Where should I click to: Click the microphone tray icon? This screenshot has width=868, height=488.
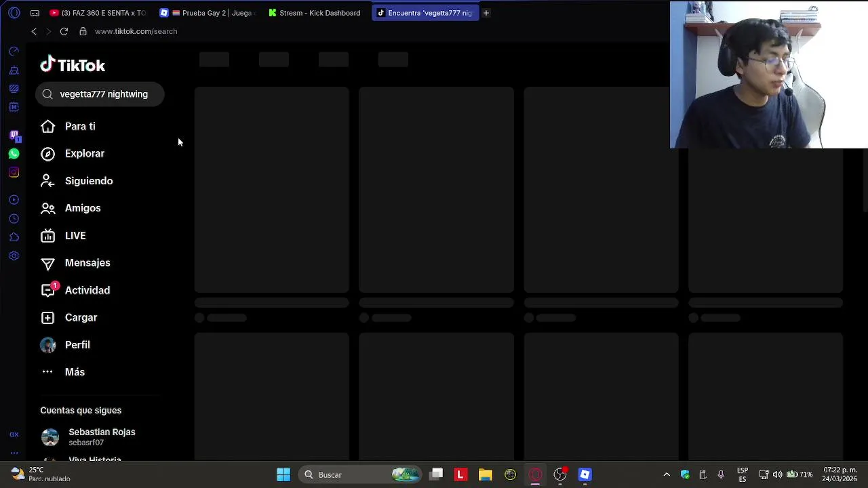(721, 474)
